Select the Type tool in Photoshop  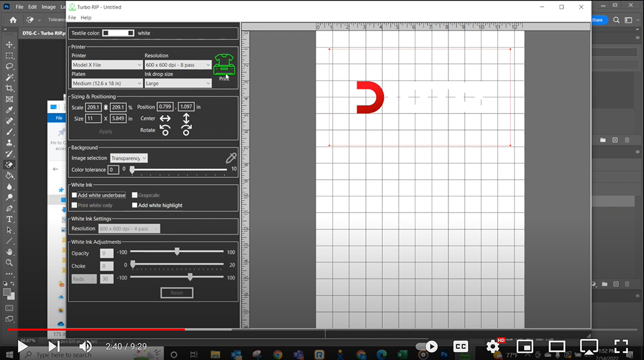point(10,219)
